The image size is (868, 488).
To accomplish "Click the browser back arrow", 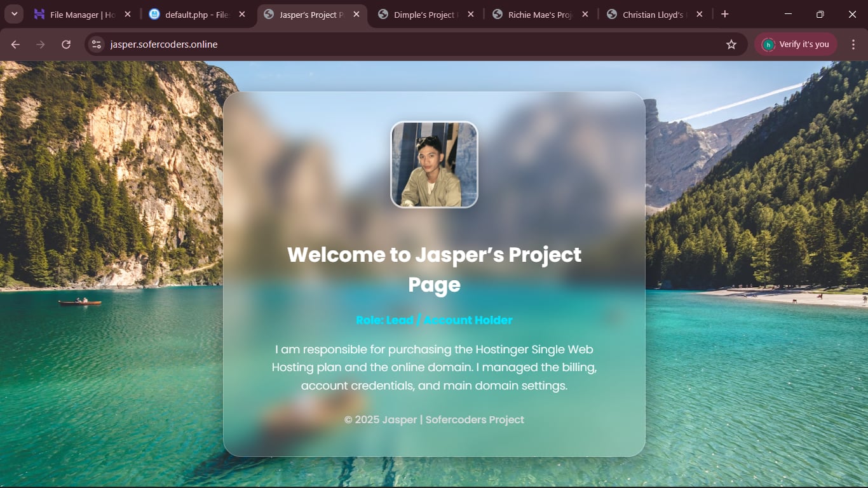I will click(15, 44).
